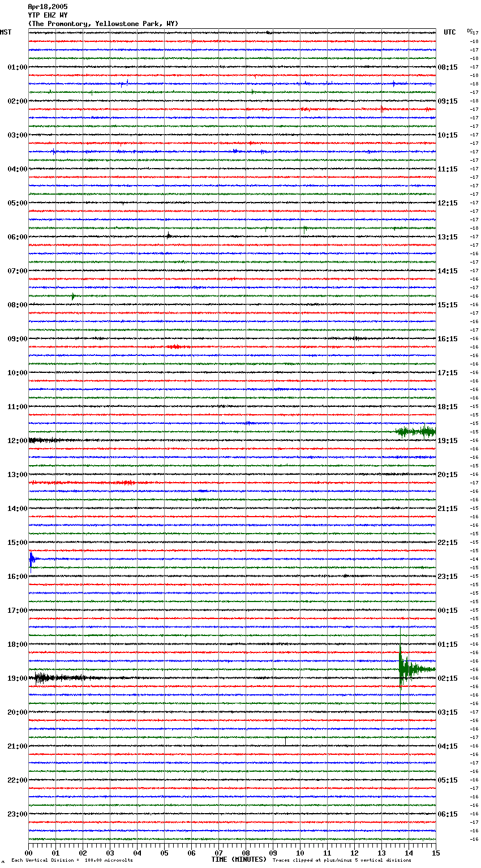Select the 09:00 MST row label
481x868 pixels.
pos(18,339)
